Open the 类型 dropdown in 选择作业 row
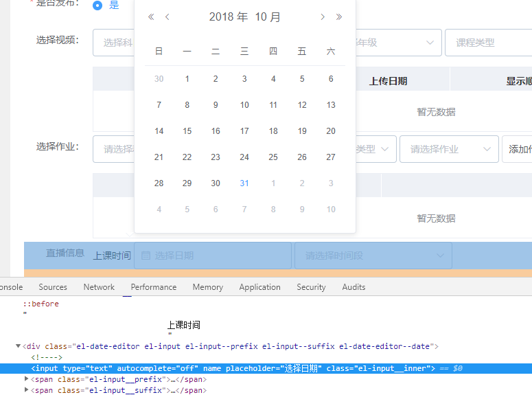532x395 pixels. tap(375, 149)
